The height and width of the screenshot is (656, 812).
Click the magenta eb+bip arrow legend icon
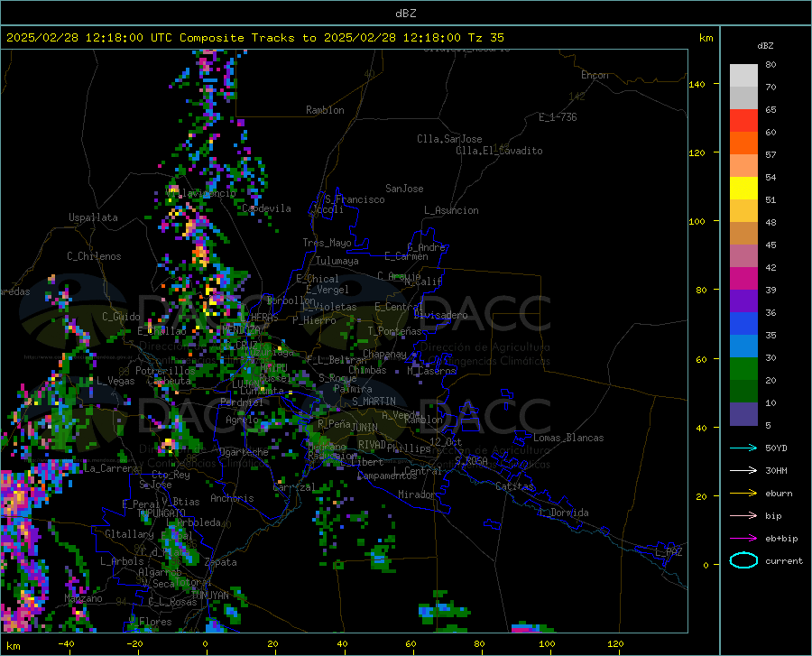click(x=743, y=539)
